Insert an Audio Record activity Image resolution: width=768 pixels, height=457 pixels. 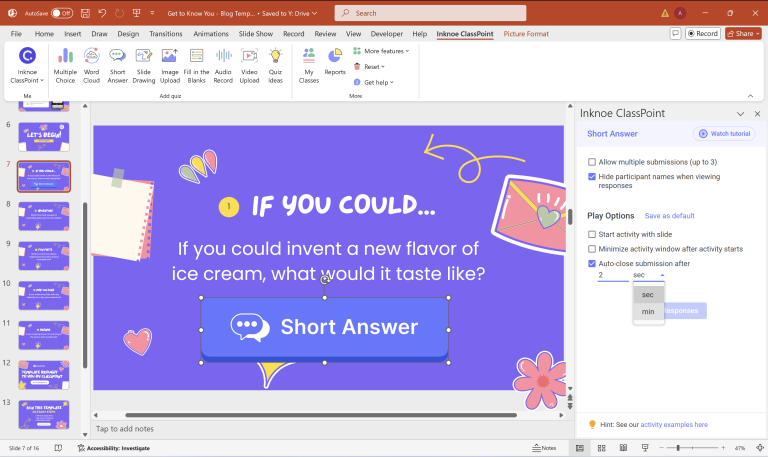click(x=223, y=66)
